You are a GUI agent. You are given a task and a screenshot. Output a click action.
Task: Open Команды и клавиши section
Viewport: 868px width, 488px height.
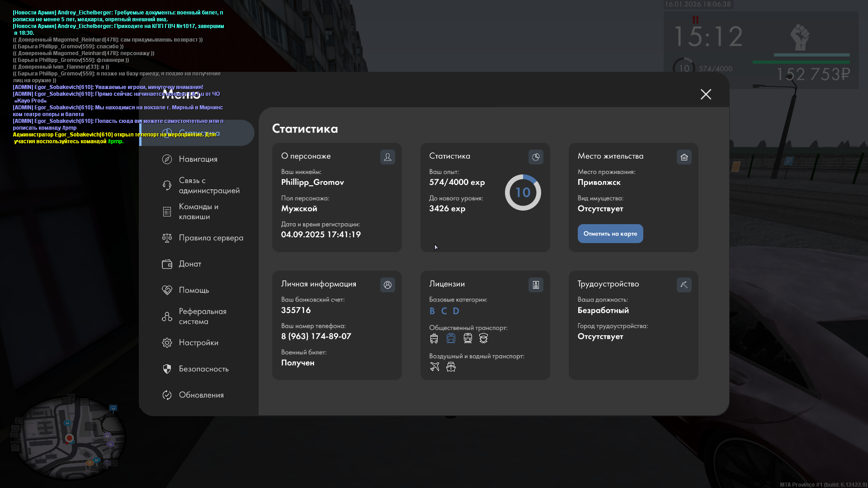(x=198, y=211)
